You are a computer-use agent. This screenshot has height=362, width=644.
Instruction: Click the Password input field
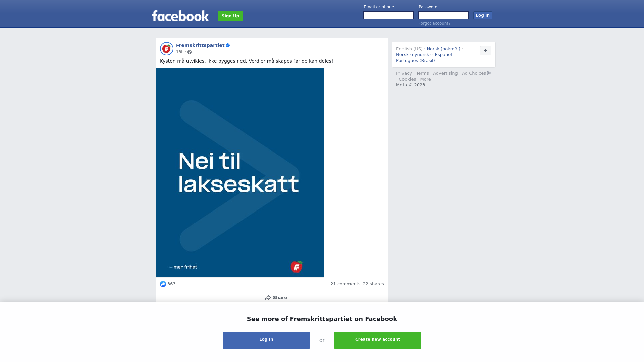pyautogui.click(x=443, y=15)
